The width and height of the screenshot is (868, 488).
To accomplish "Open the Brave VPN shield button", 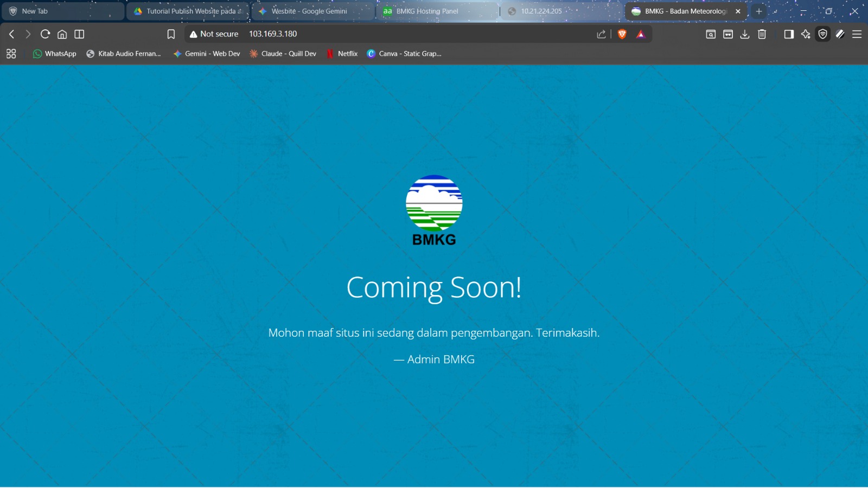I will (823, 34).
